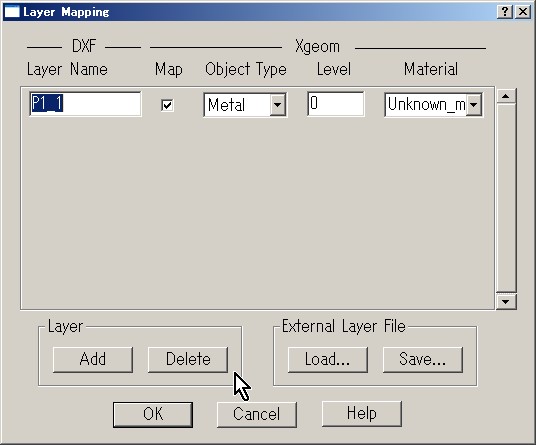Open Help for layer mapping
Image resolution: width=536 pixels, height=445 pixels.
[x=362, y=414]
